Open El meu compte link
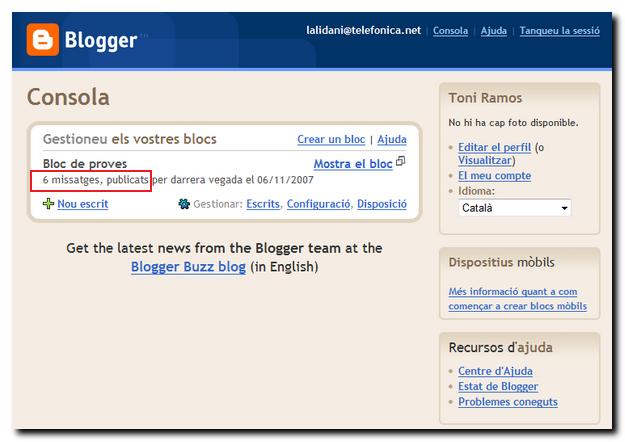 click(494, 176)
